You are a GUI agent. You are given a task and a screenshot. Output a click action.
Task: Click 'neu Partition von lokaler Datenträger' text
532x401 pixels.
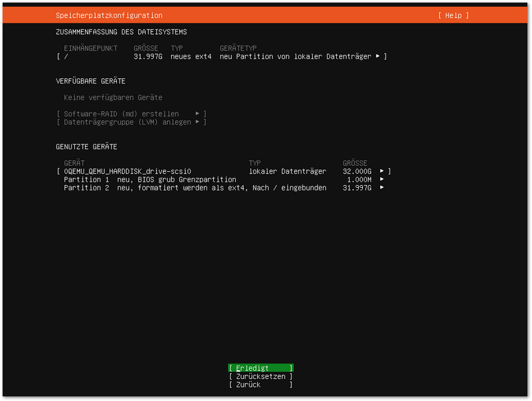coord(295,56)
